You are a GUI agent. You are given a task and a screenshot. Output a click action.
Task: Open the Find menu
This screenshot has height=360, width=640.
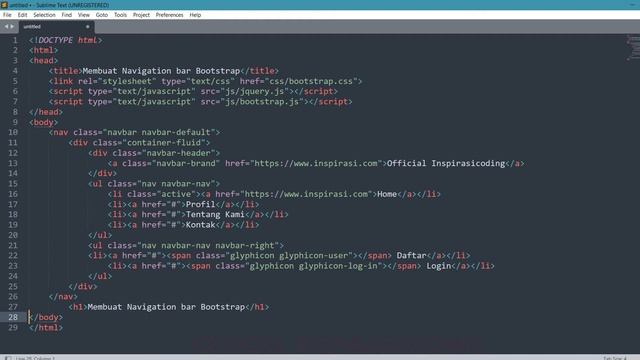(x=67, y=15)
